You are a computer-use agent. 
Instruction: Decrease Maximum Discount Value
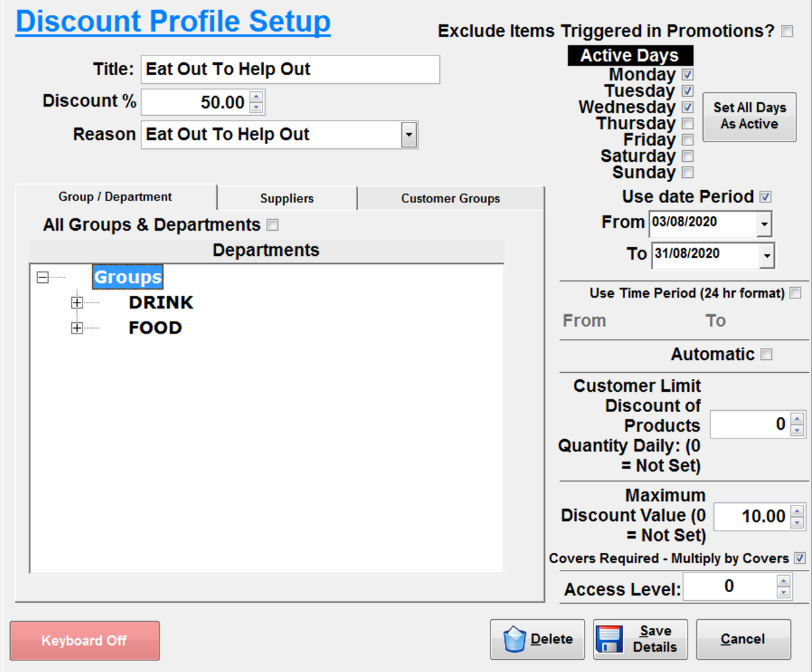click(798, 523)
